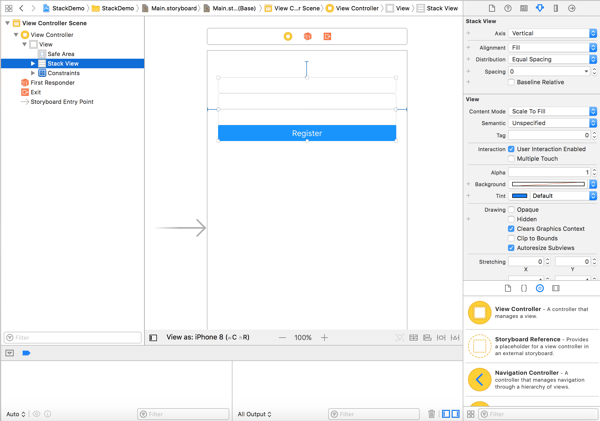This screenshot has height=421, width=600.
Task: Zoom in with the plus button
Action: 324,338
